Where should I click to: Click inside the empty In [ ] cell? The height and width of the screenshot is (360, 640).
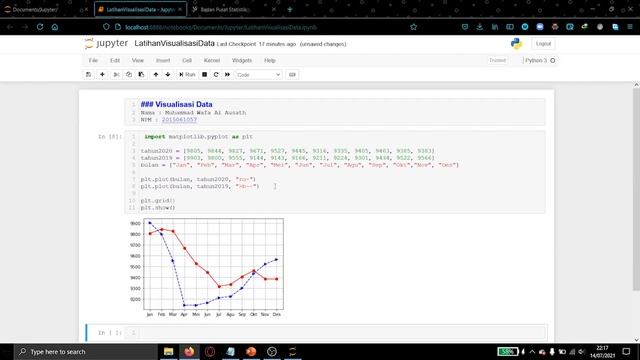[x=335, y=333]
